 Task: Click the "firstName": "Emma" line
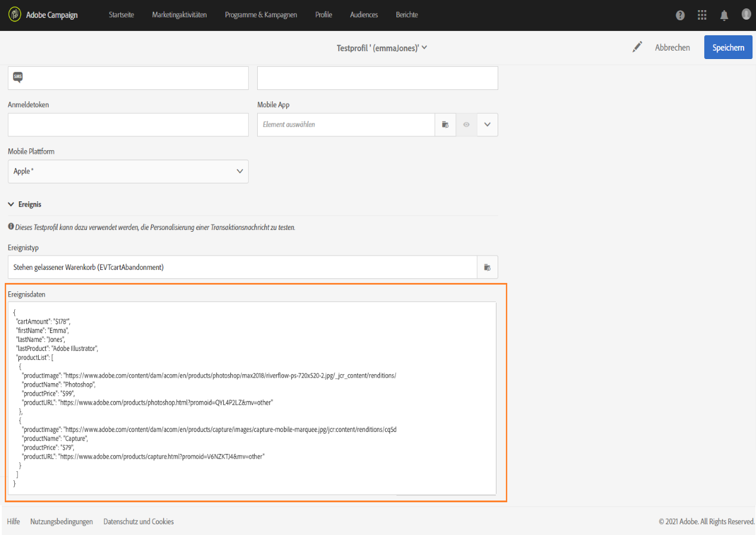pyautogui.click(x=42, y=330)
